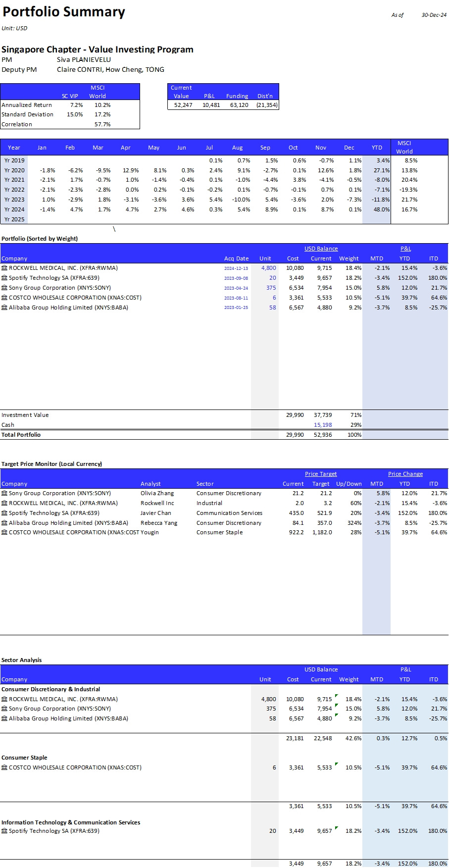Select Consumer Discretionary & Industrial group heading
449x868 pixels.
tap(50, 689)
